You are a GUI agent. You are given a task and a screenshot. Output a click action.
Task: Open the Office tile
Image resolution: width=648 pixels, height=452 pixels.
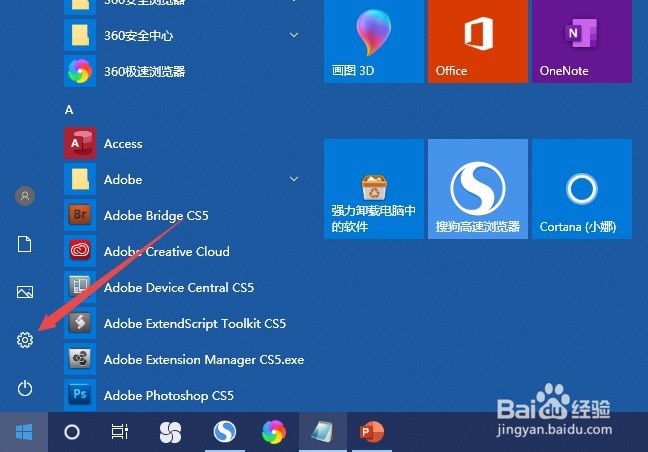(478, 41)
